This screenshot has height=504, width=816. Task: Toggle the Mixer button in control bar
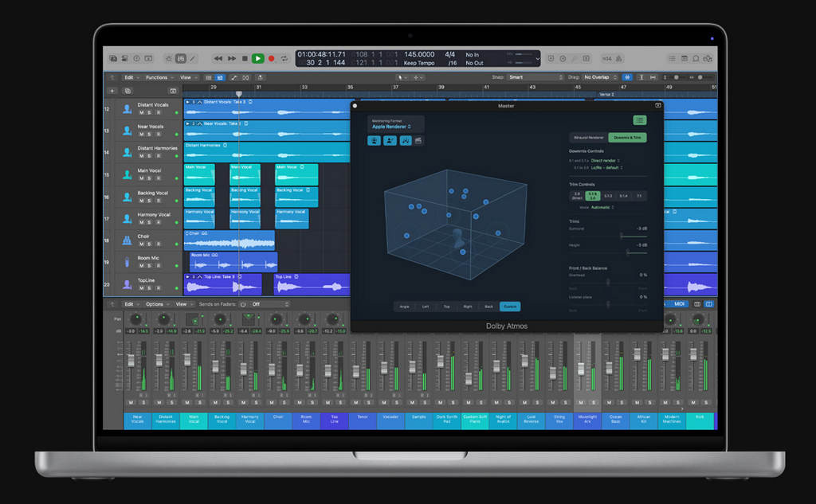(181, 59)
